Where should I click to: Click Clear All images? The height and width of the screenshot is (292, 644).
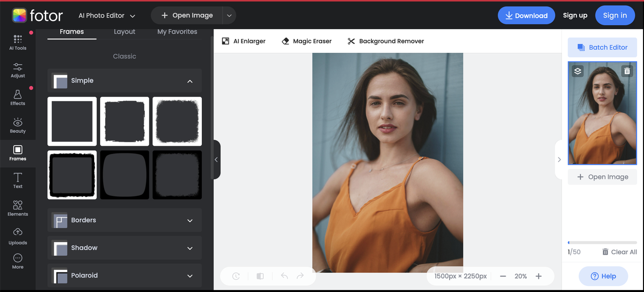tap(619, 252)
